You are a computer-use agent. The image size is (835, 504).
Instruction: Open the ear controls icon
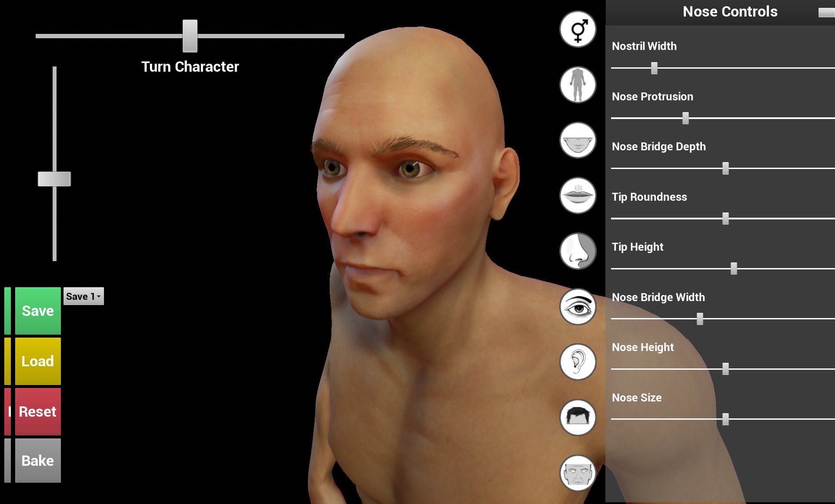578,362
